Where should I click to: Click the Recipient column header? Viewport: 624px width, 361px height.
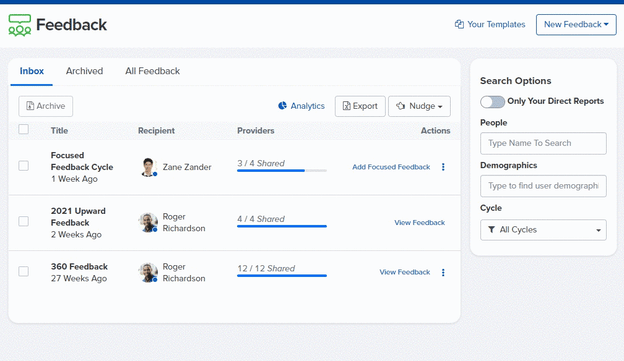point(156,131)
